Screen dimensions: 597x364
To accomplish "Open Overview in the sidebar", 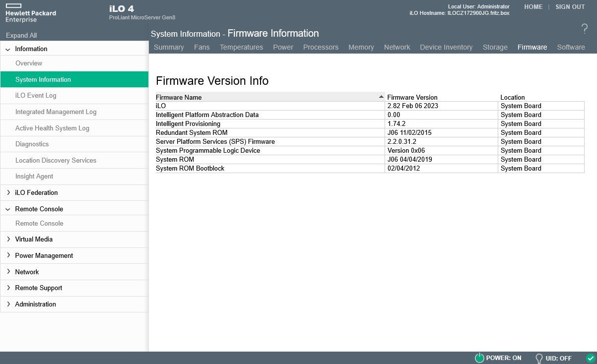I will (x=74, y=63).
